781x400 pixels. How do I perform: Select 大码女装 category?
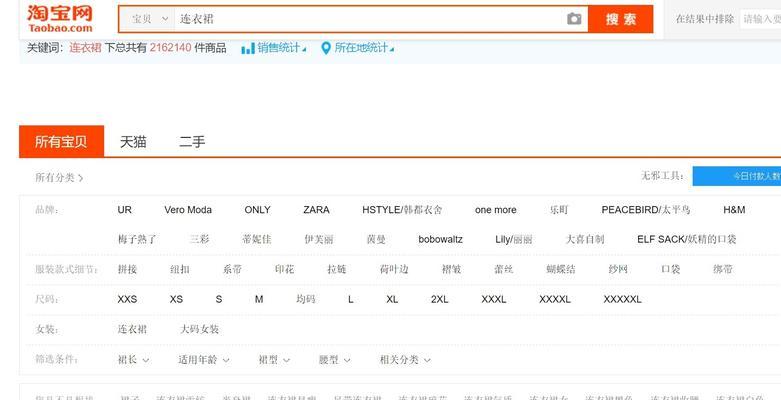199,329
